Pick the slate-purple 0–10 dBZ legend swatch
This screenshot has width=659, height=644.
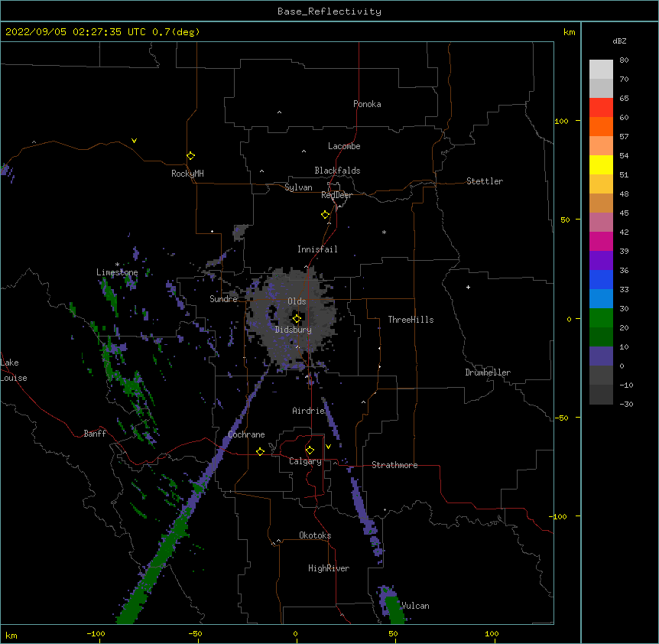coord(601,356)
